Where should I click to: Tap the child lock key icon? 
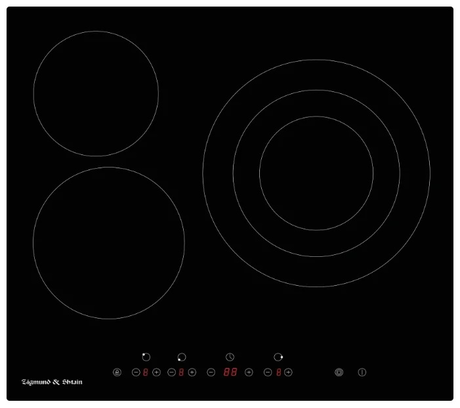tap(117, 372)
